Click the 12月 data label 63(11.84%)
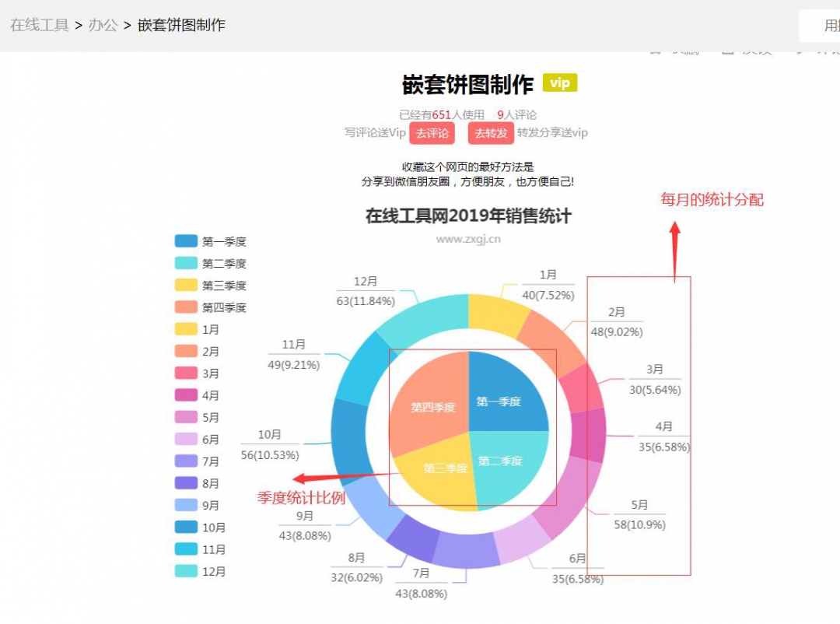840x624 pixels. pos(366,300)
